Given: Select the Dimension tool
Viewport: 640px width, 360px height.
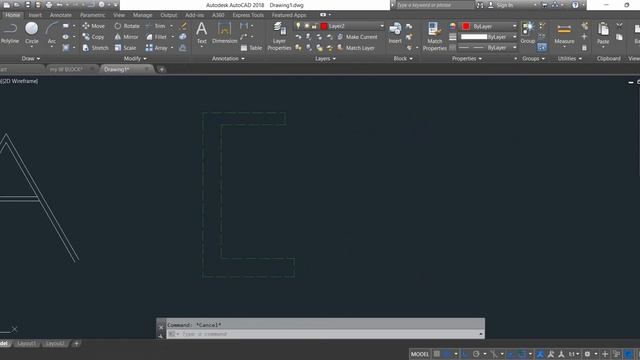Looking at the screenshot, I should coord(224,33).
